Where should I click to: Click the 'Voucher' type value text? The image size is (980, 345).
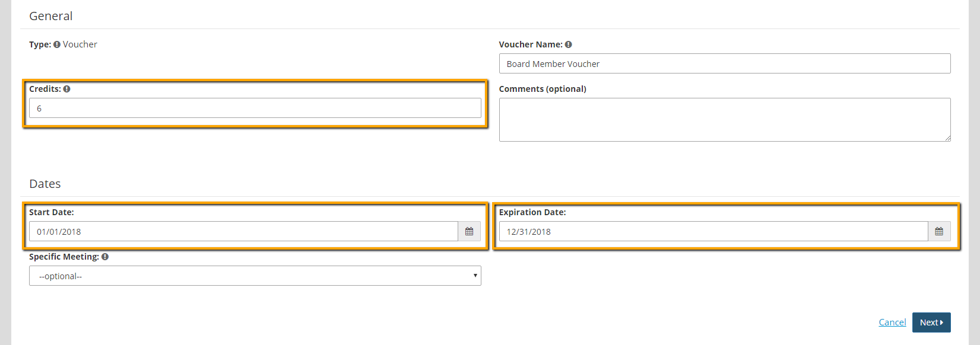[80, 44]
